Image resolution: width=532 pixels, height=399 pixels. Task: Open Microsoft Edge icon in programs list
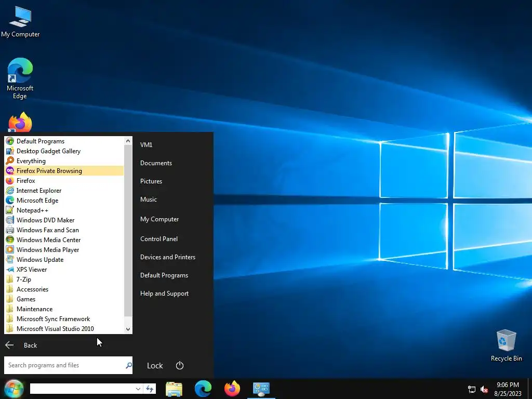(x=10, y=200)
